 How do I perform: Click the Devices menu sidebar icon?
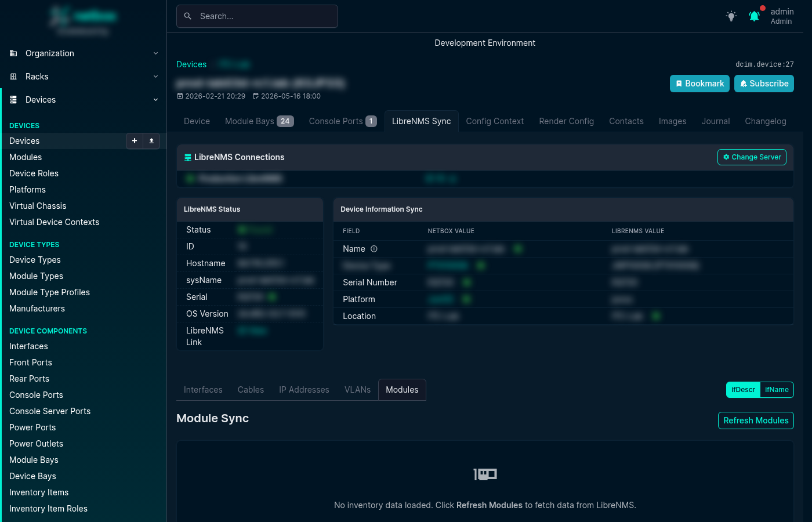(13, 100)
